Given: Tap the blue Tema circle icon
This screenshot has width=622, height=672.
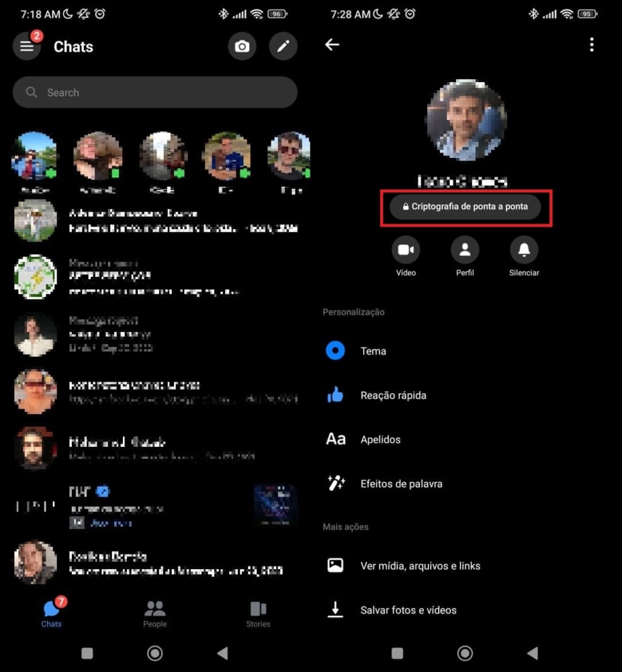Looking at the screenshot, I should (x=335, y=351).
